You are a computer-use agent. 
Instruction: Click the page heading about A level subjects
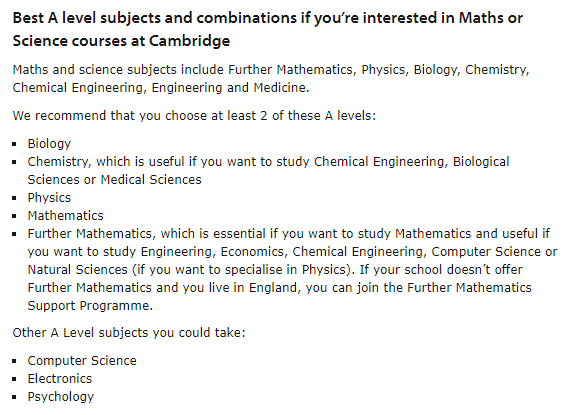click(x=268, y=29)
